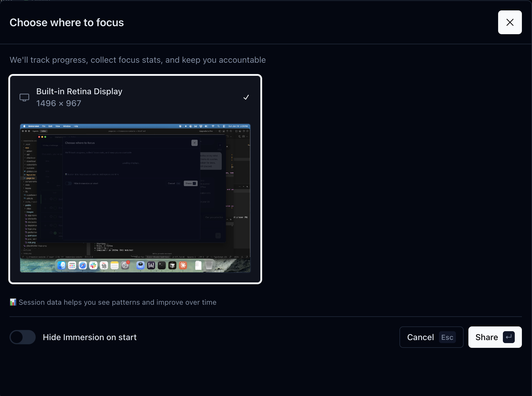
Task: Click the monitor icon beside Built-in Retina Display
Action: point(24,97)
